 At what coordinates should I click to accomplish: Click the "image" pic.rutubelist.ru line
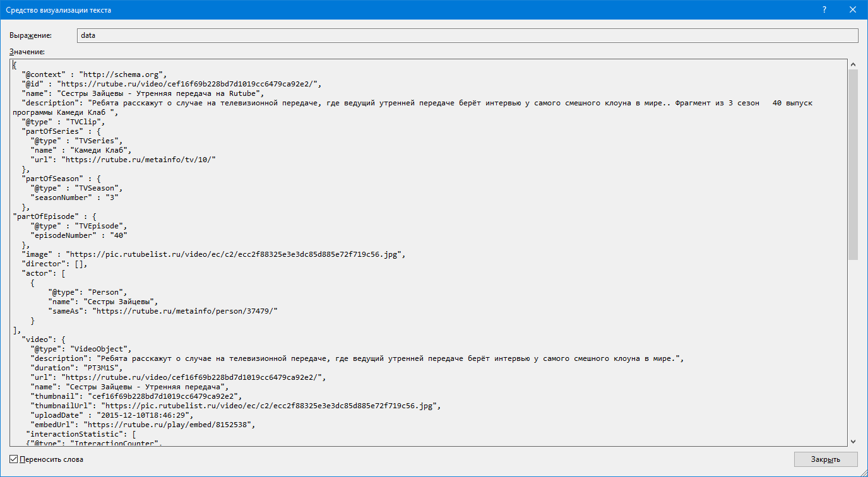click(213, 254)
